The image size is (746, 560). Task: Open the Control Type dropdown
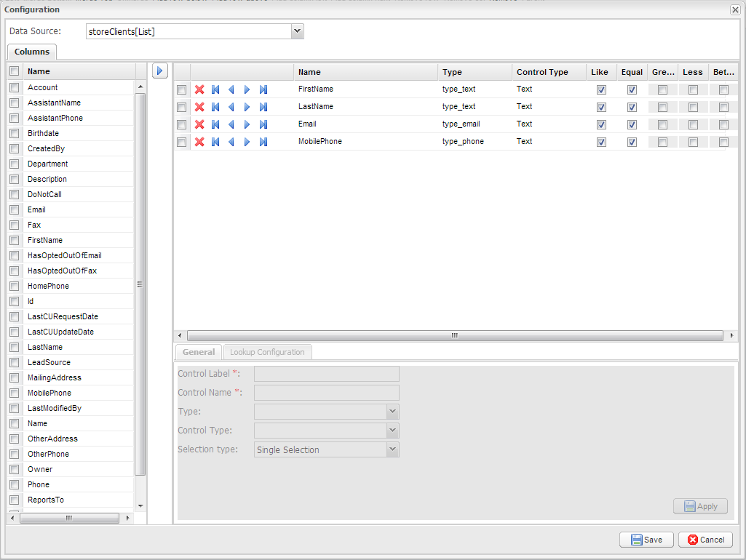[x=392, y=431]
